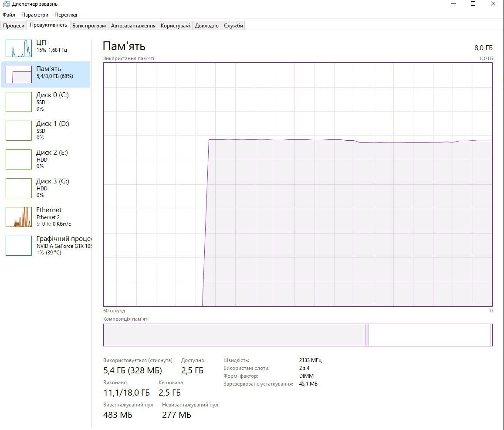Click the Диск 0 (C:) label
The width and height of the screenshot is (504, 430).
pyautogui.click(x=52, y=95)
